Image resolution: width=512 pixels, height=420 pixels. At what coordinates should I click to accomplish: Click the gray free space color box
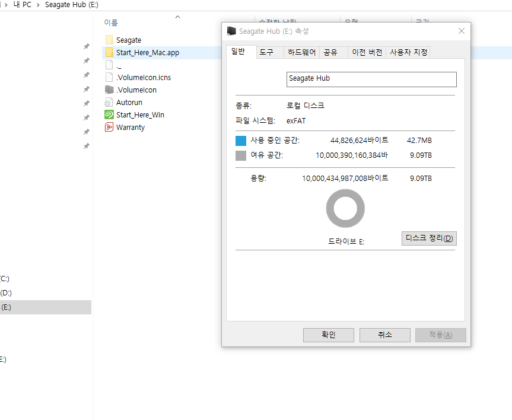pos(241,155)
